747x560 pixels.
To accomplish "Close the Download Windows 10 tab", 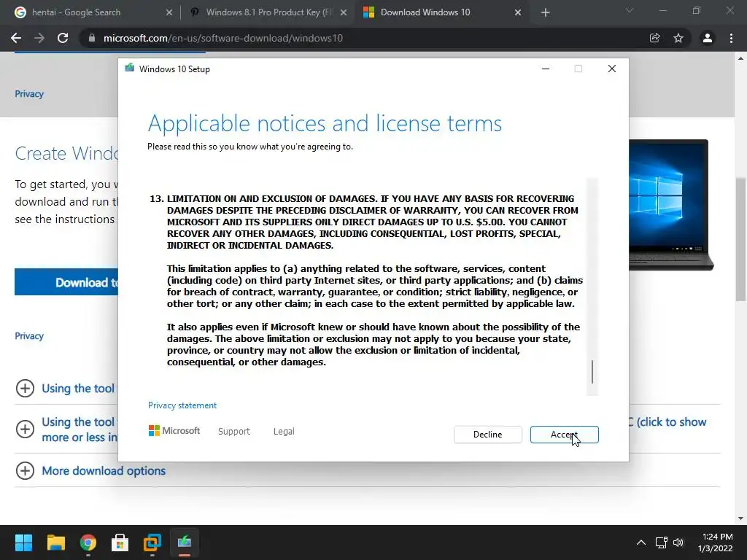I will [518, 13].
